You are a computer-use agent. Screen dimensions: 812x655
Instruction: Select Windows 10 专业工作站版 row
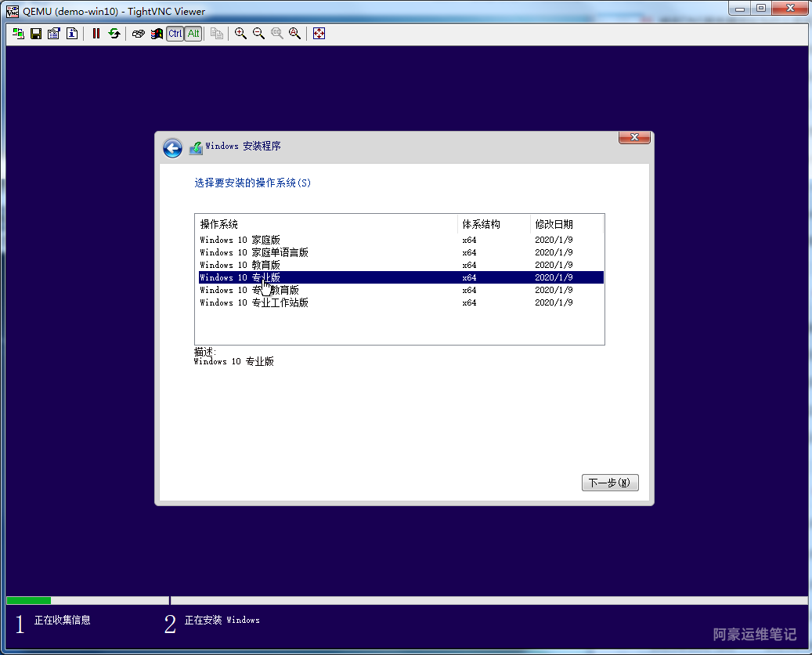coord(402,302)
